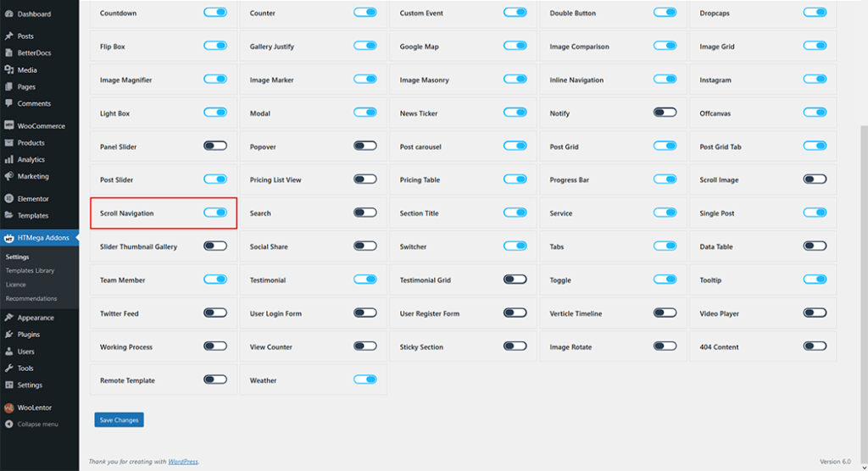Click the scrollbar down arrow

[x=864, y=467]
